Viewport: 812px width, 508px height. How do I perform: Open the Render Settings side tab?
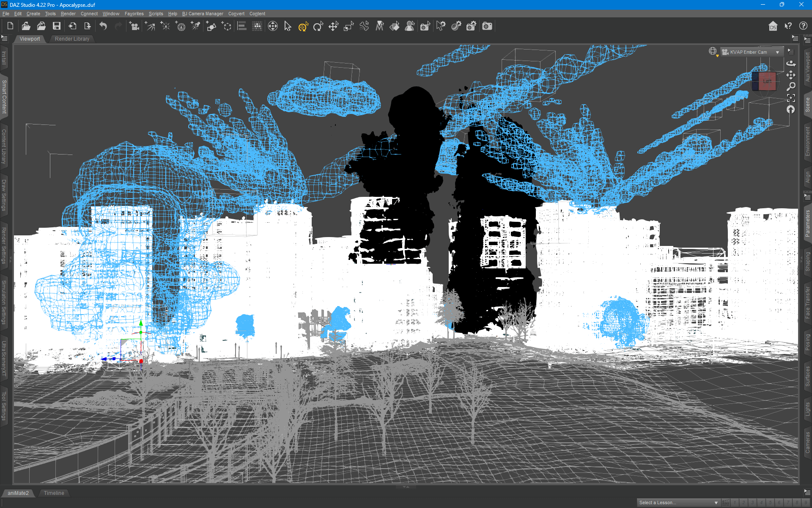4,245
